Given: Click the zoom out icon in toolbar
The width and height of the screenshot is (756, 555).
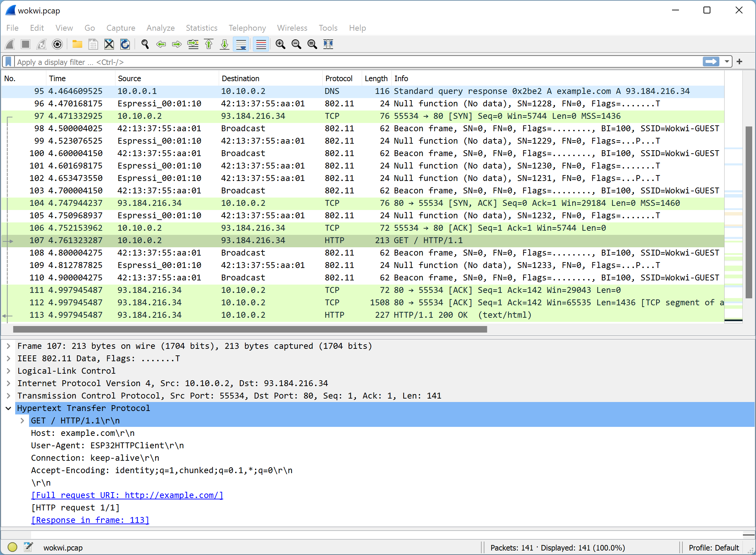Looking at the screenshot, I should click(296, 45).
